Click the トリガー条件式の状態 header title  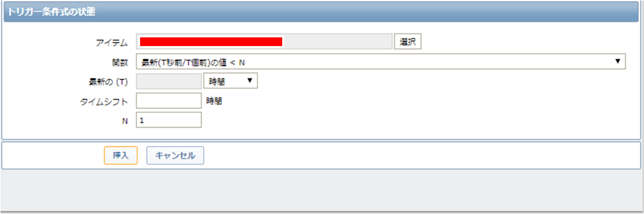point(52,11)
